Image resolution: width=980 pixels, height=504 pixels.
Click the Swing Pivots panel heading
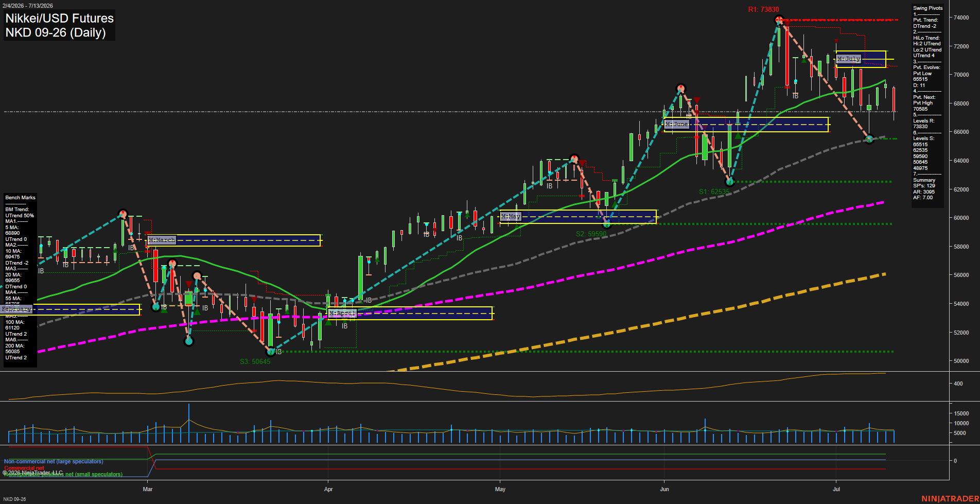coord(927,8)
